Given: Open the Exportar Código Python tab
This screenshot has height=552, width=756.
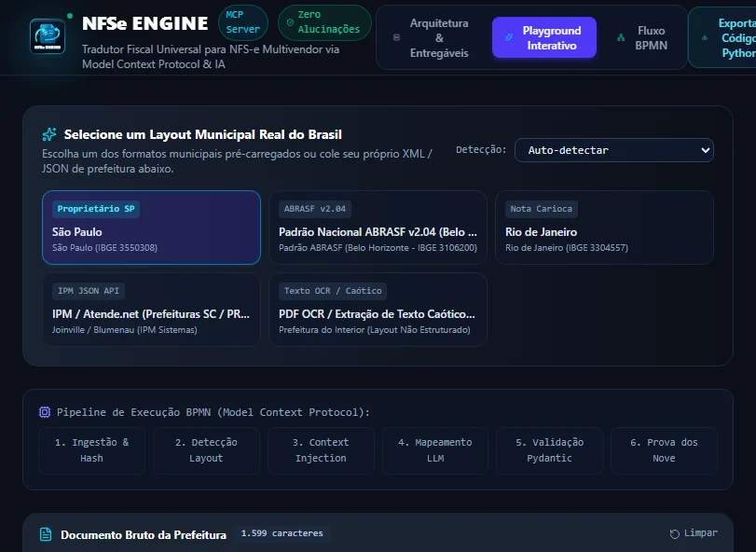Looking at the screenshot, I should click(x=724, y=37).
